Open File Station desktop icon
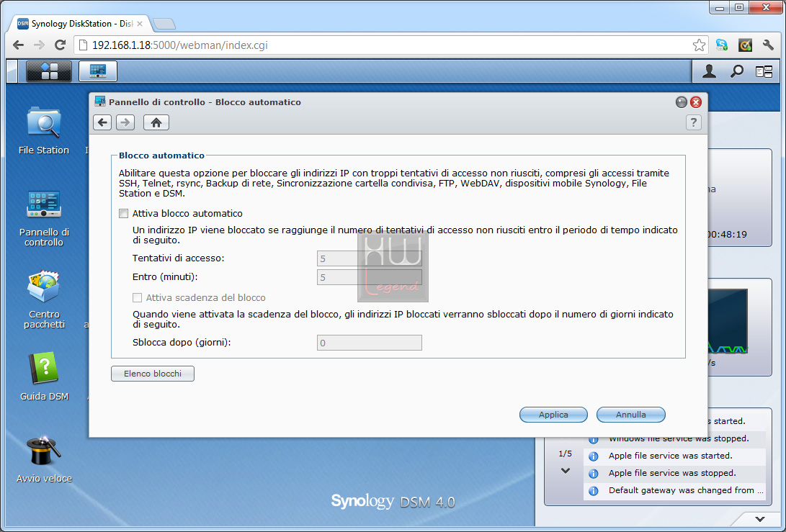Viewport: 786px width, 532px height. pos(44,130)
